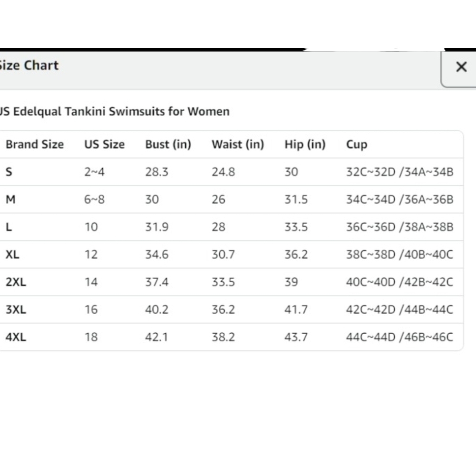Click the Waist (in) column header
The height and width of the screenshot is (476, 476).
pos(238,144)
